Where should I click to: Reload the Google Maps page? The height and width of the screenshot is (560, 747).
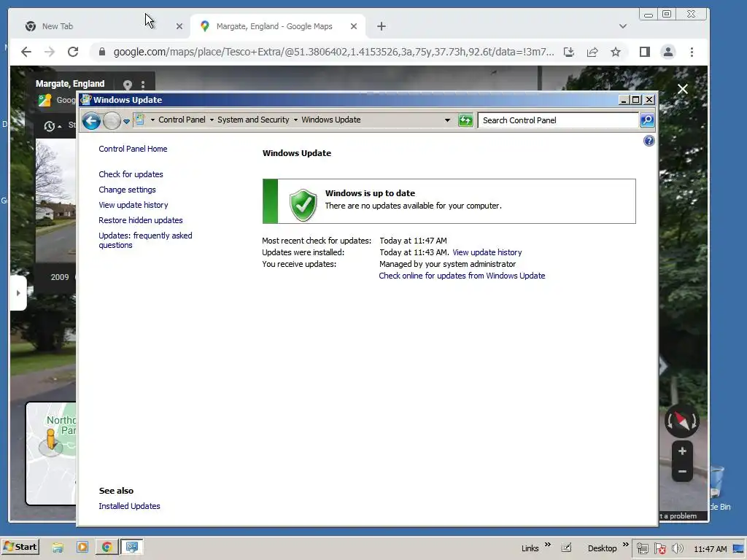point(73,52)
